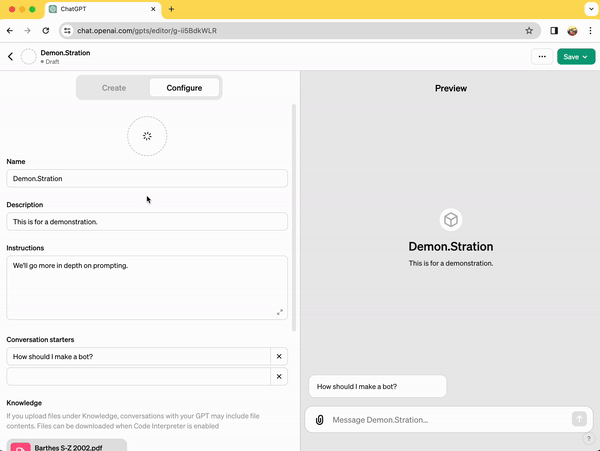Click the 'How should I make a bot?' suggestion

tap(377, 386)
